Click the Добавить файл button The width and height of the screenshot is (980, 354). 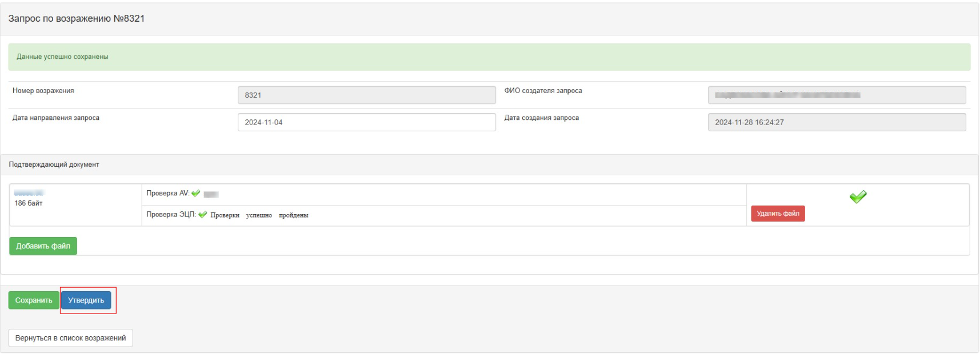(x=43, y=246)
